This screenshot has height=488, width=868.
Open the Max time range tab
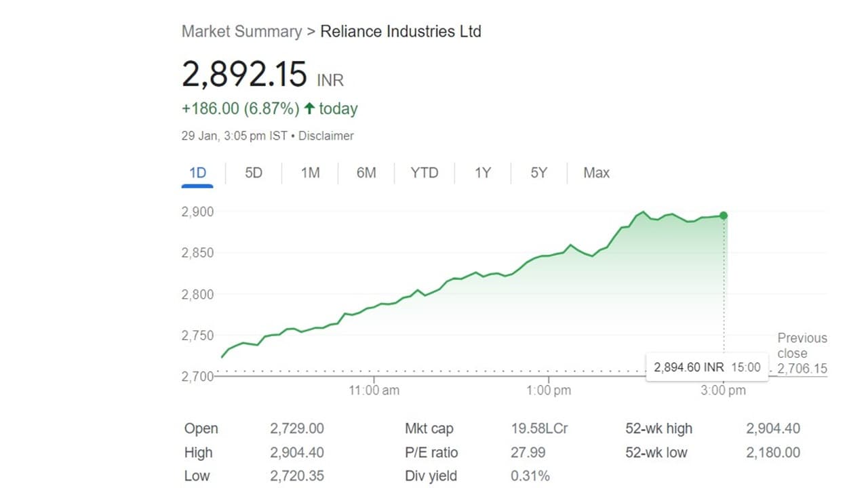pyautogui.click(x=596, y=174)
